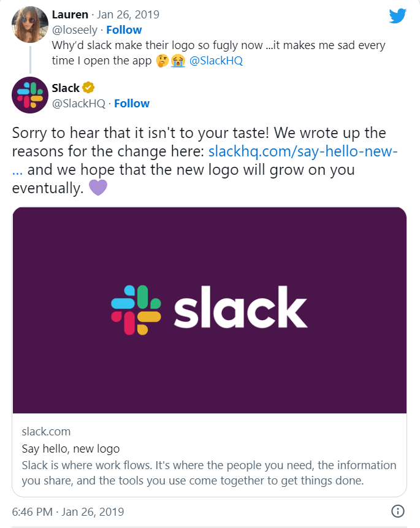This screenshot has height=528, width=420.
Task: Follow the @loseely account
Action: tap(124, 29)
